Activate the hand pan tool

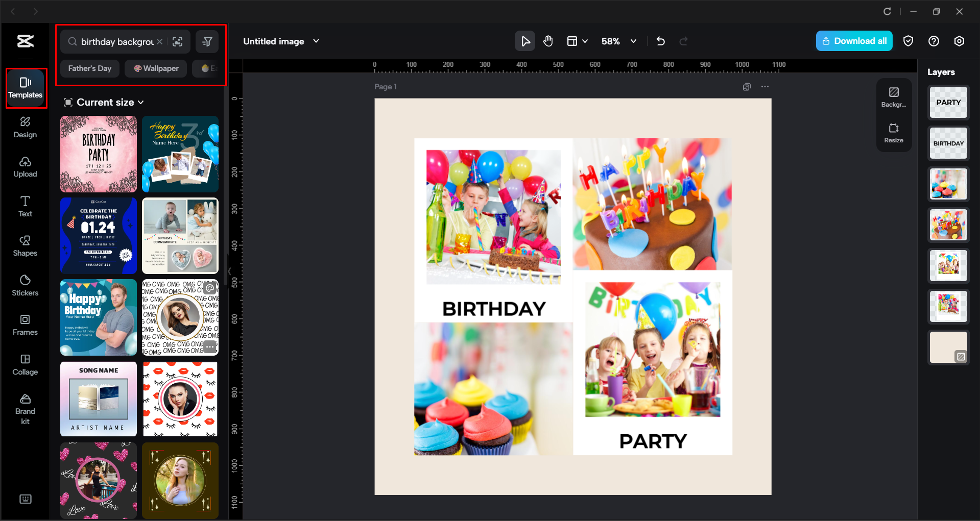pos(548,41)
